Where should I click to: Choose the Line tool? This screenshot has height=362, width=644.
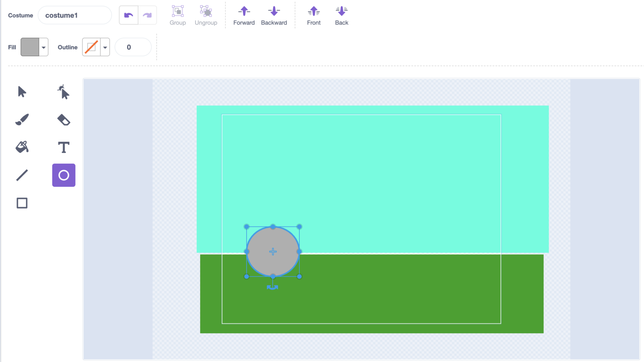[21, 175]
